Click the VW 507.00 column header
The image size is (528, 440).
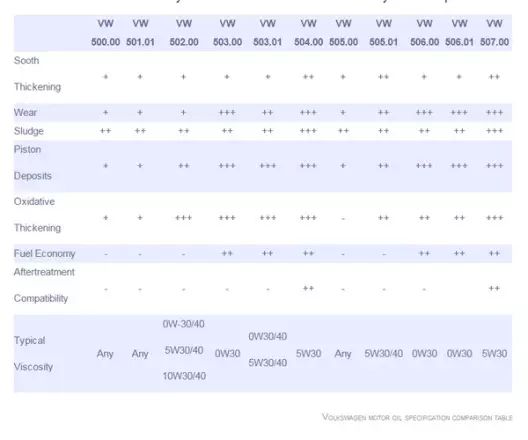(494, 33)
